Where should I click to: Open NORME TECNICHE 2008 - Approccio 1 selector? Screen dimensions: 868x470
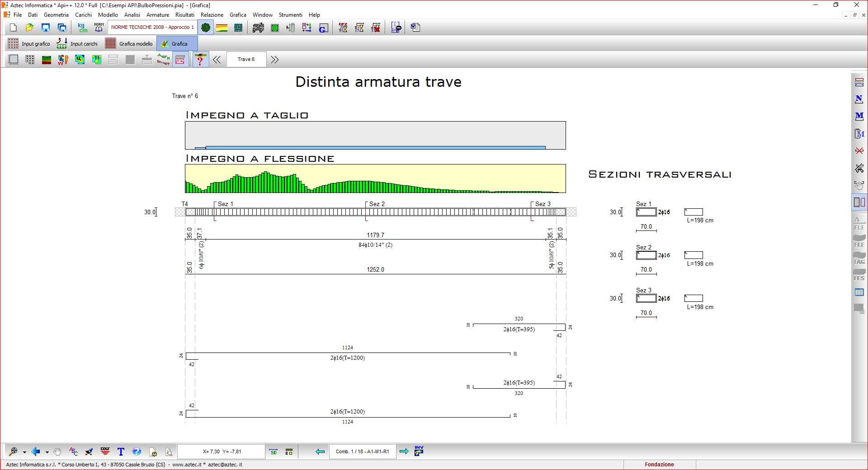(x=152, y=28)
